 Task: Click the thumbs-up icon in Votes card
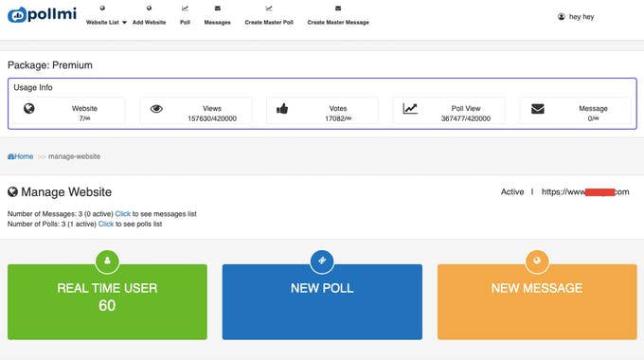coord(282,109)
